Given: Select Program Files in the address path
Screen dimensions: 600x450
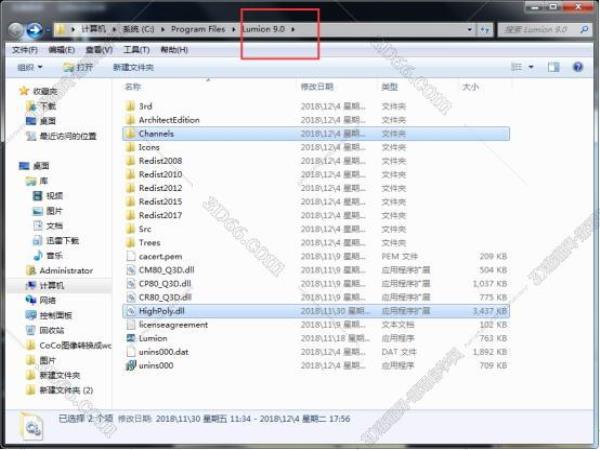Looking at the screenshot, I should (198, 29).
